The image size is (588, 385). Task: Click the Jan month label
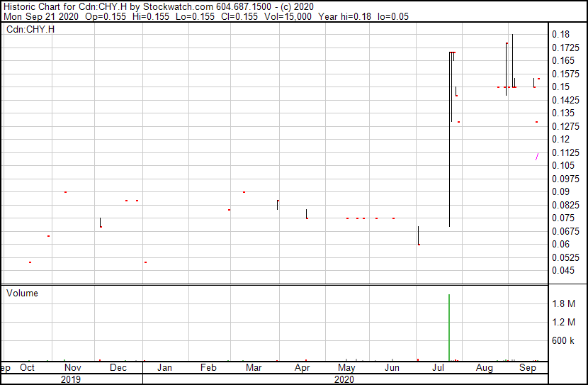tap(164, 368)
